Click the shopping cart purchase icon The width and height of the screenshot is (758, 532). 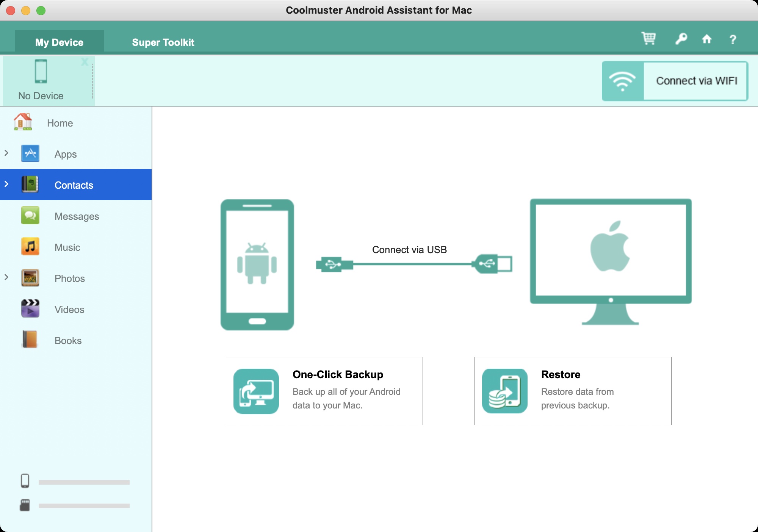[x=648, y=39]
